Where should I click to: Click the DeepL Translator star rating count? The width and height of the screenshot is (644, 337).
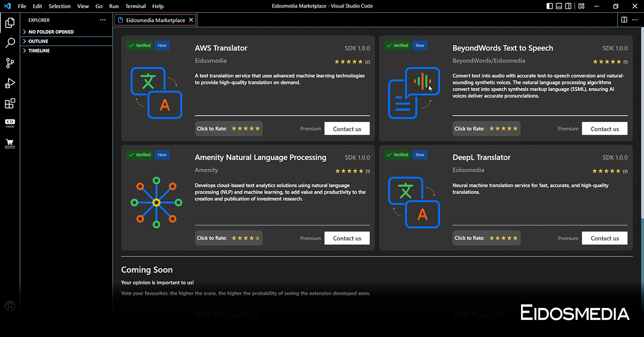625,171
